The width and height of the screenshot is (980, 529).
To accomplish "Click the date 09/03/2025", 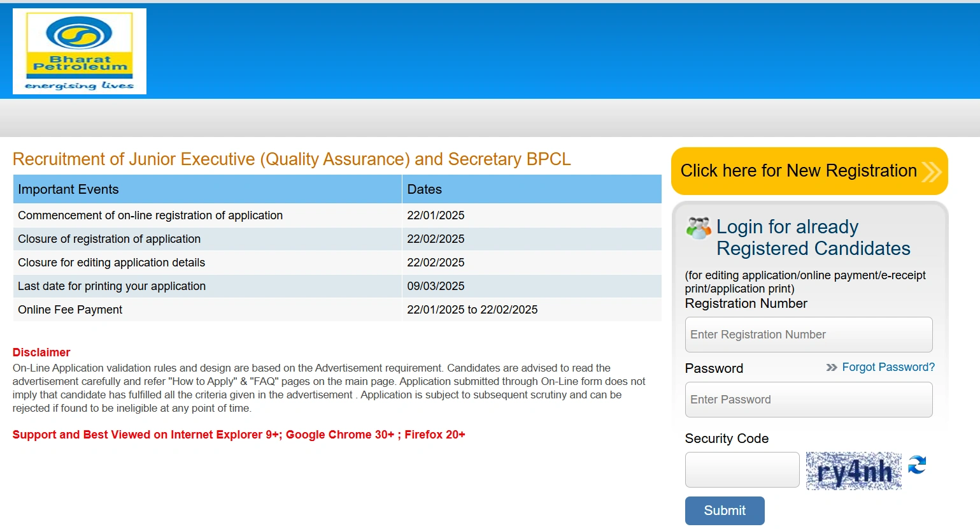I will coord(436,286).
